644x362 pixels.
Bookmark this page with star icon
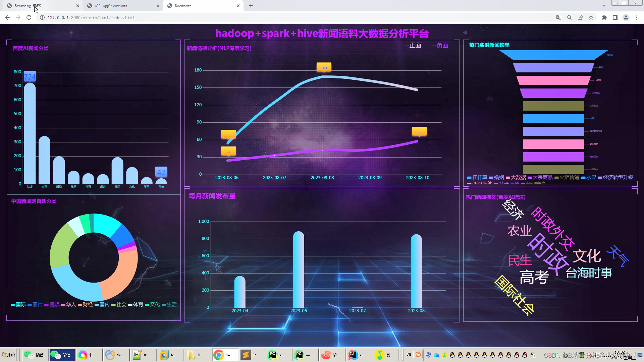pos(591,18)
